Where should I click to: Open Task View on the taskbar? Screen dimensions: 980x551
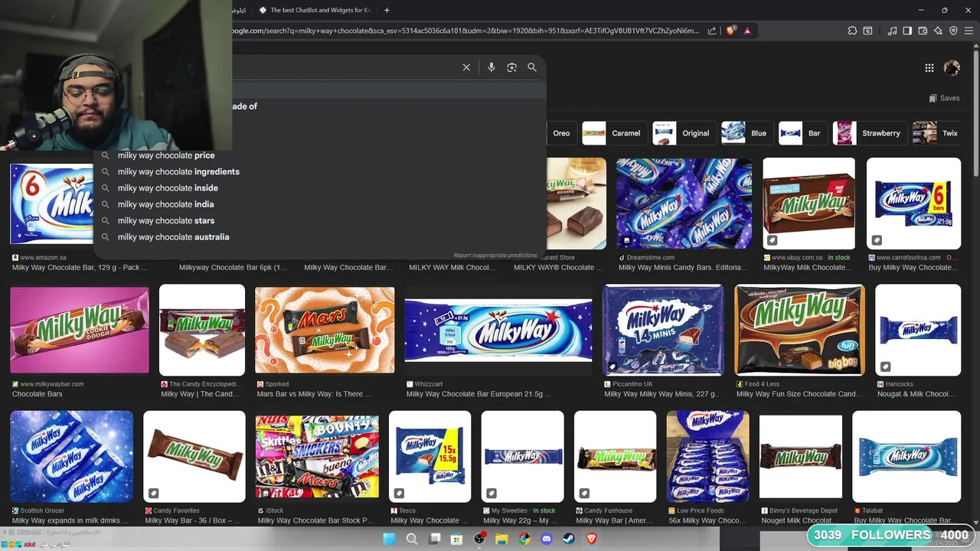[435, 539]
